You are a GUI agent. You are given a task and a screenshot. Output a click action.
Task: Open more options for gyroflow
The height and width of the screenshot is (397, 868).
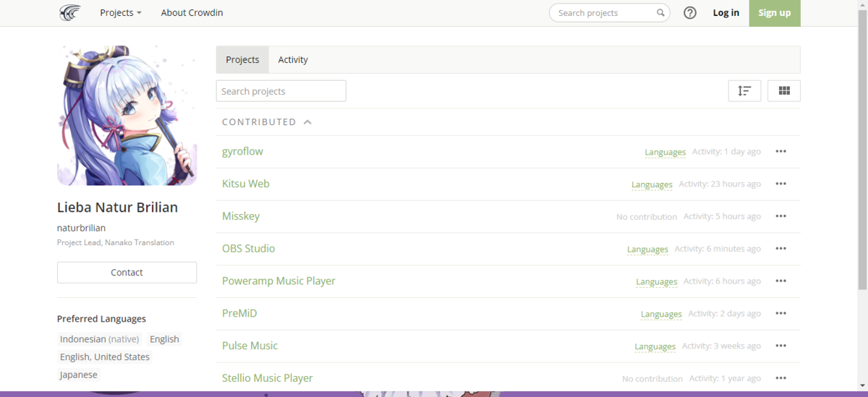(x=780, y=152)
